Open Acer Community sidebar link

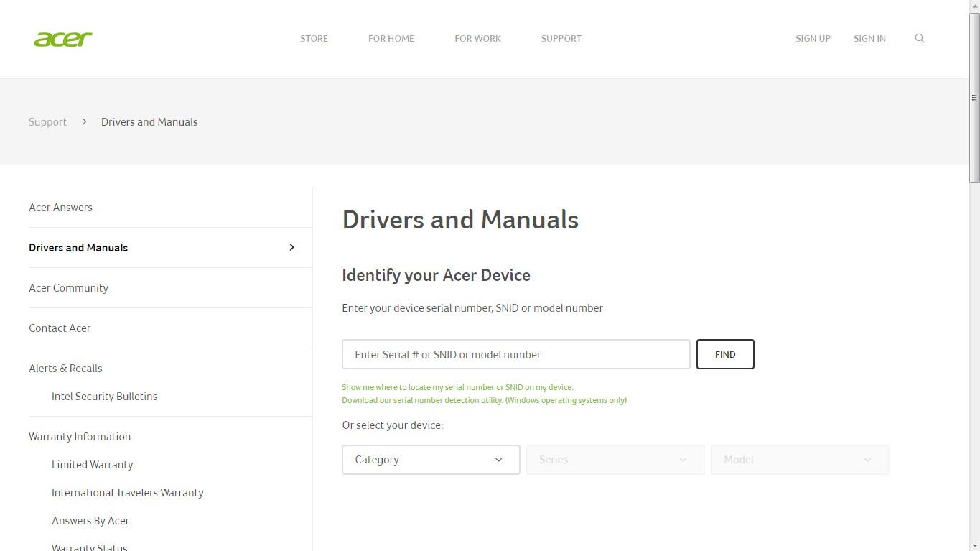68,288
